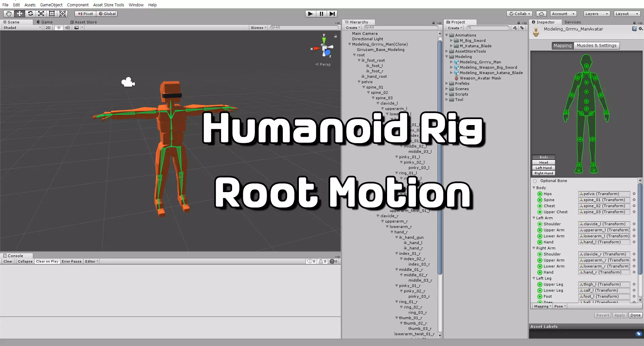Switch to Muscles & Settings tab
The image size is (644, 346).
click(596, 46)
